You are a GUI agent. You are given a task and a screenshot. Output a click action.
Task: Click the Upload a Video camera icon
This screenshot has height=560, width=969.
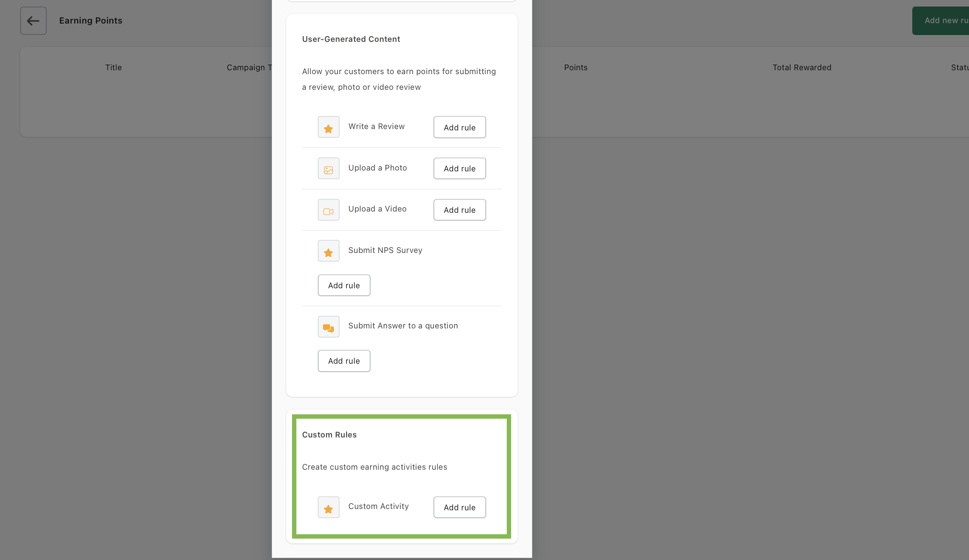pos(329,210)
